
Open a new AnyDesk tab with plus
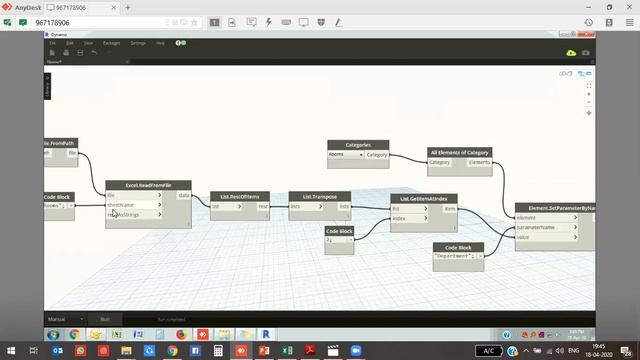128,7
